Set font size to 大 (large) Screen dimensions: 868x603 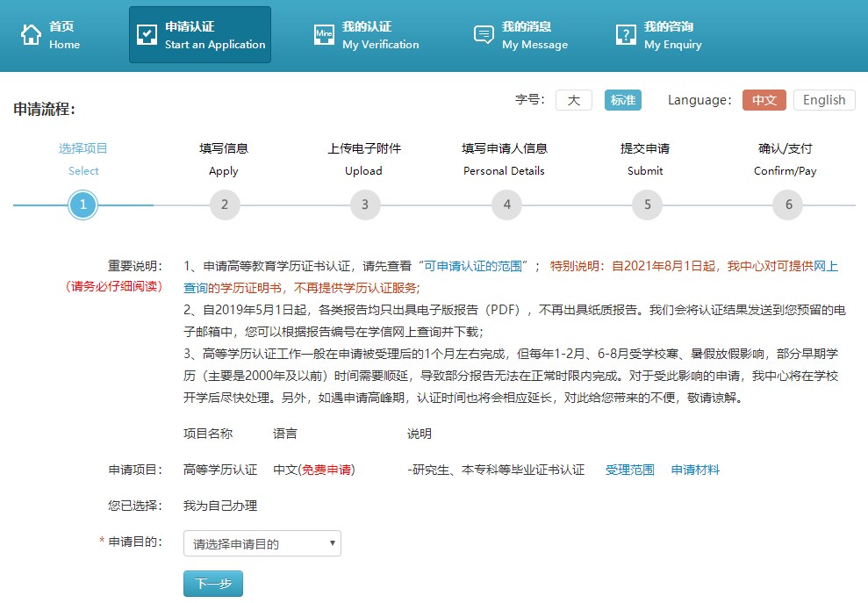coord(574,100)
